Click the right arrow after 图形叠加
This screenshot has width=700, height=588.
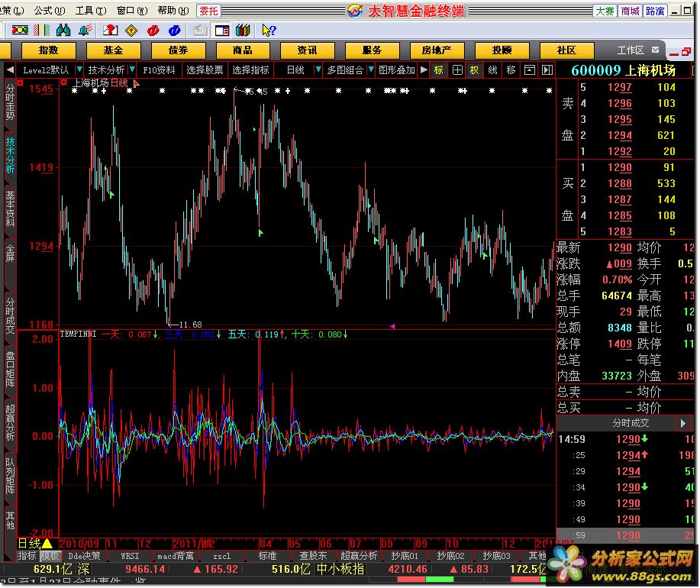[x=424, y=69]
